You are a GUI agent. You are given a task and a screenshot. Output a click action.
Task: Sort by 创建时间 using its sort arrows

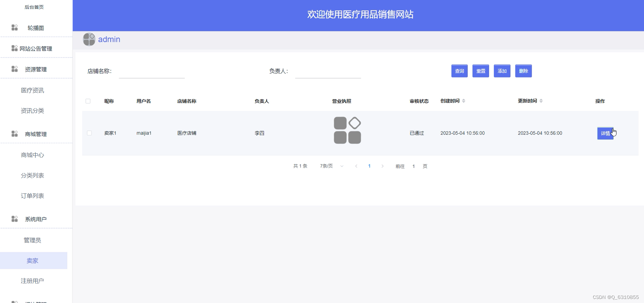(x=464, y=101)
